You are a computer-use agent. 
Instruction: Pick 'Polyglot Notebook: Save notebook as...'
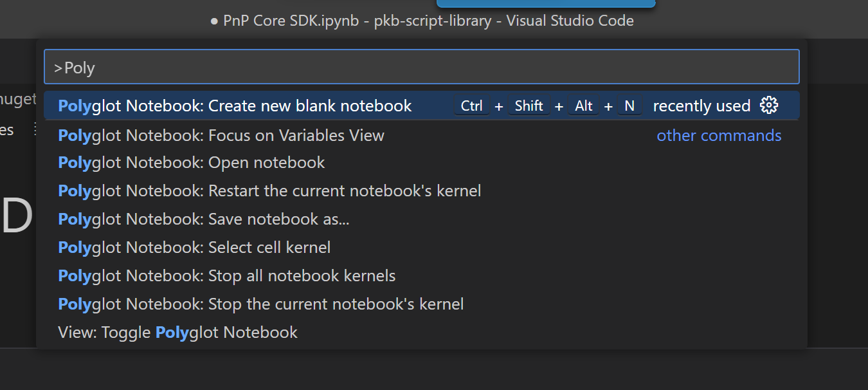(x=203, y=219)
